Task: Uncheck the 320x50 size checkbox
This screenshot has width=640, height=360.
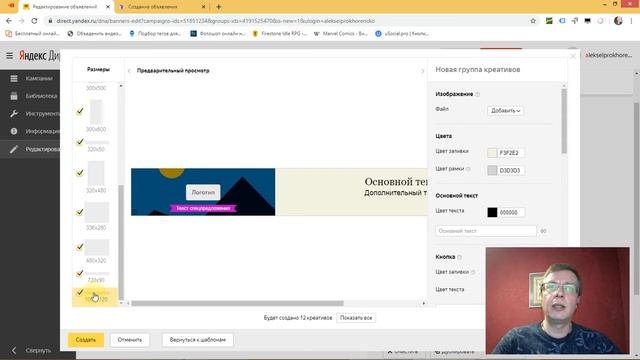Action: point(80,142)
